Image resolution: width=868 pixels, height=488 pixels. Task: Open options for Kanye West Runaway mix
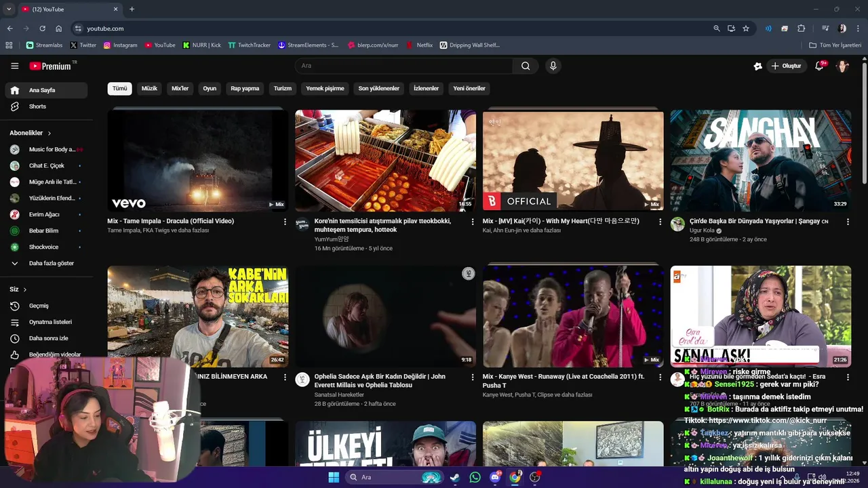coord(660,377)
